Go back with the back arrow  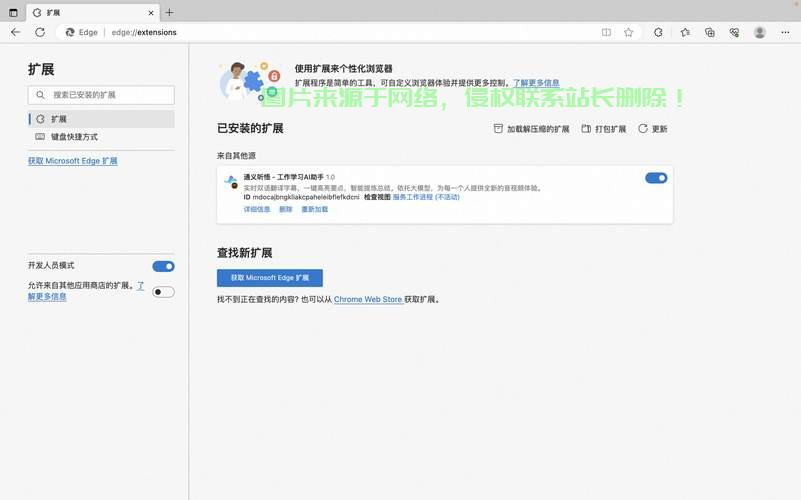click(x=15, y=32)
